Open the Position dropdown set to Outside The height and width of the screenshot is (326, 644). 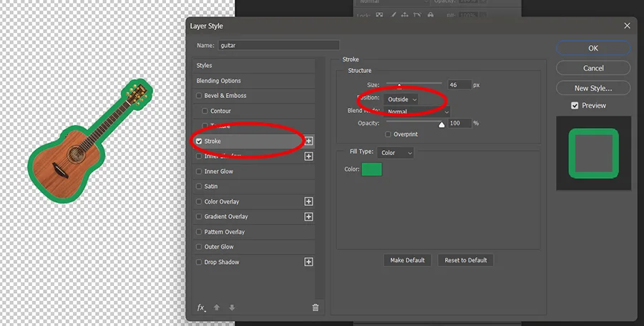point(401,99)
